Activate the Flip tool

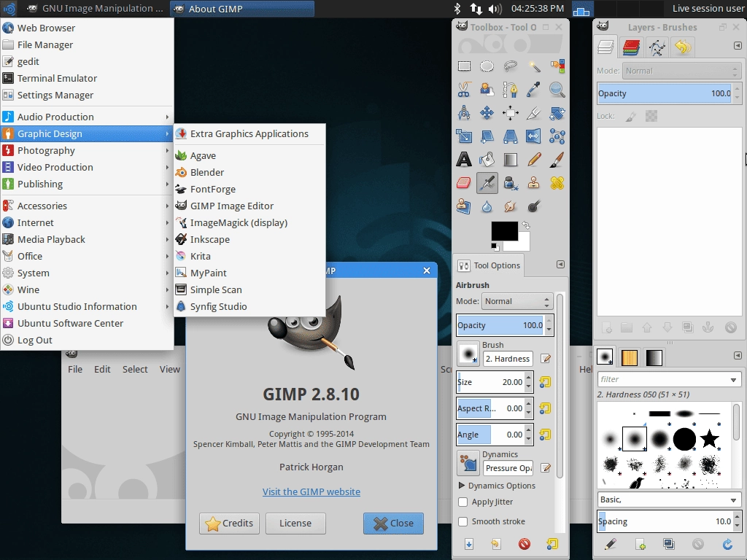[533, 136]
